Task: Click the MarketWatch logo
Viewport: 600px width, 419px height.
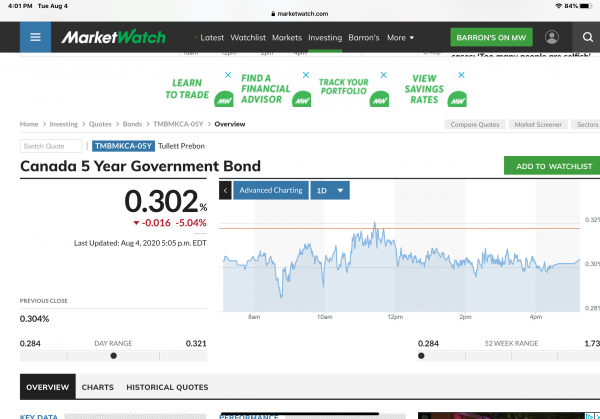Action: tap(120, 38)
